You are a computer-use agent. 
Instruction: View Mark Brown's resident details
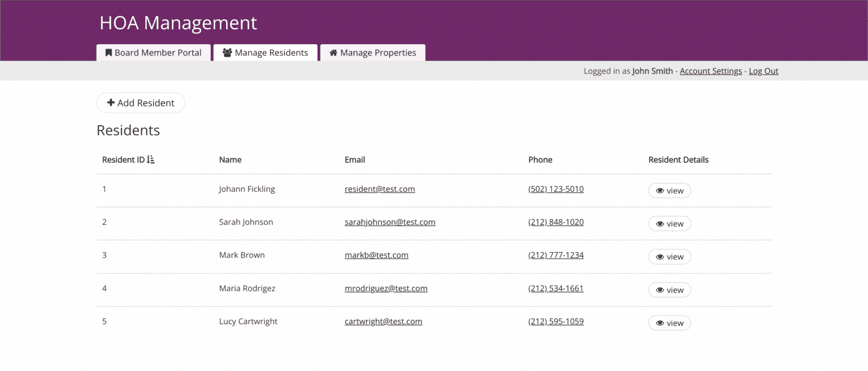click(669, 257)
